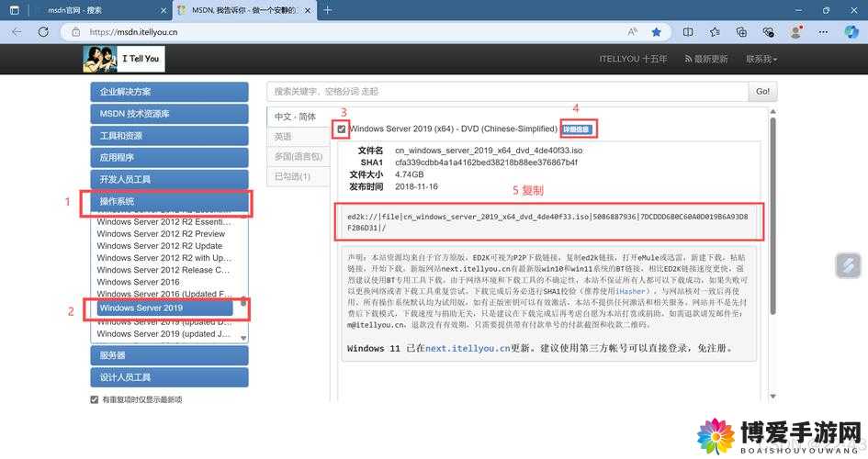Open ITELLYOU 十五年 link
The width and height of the screenshot is (868, 459).
click(633, 59)
